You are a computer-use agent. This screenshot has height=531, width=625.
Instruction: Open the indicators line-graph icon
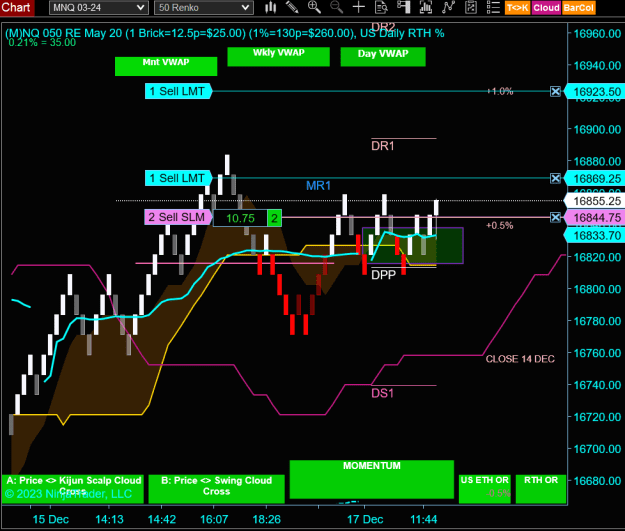click(x=448, y=7)
